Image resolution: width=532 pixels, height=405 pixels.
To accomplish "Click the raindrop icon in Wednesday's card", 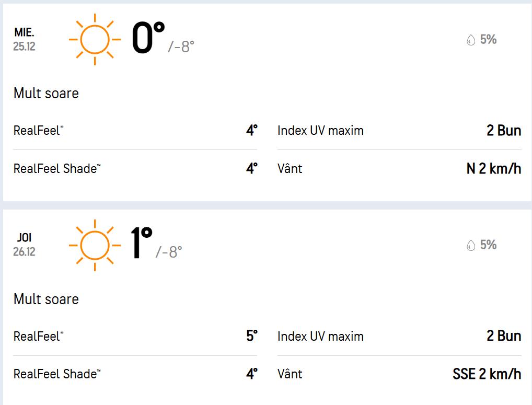I will coord(471,40).
